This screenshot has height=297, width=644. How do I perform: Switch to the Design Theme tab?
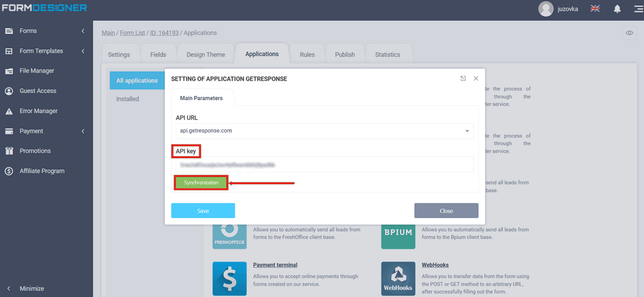(x=205, y=54)
